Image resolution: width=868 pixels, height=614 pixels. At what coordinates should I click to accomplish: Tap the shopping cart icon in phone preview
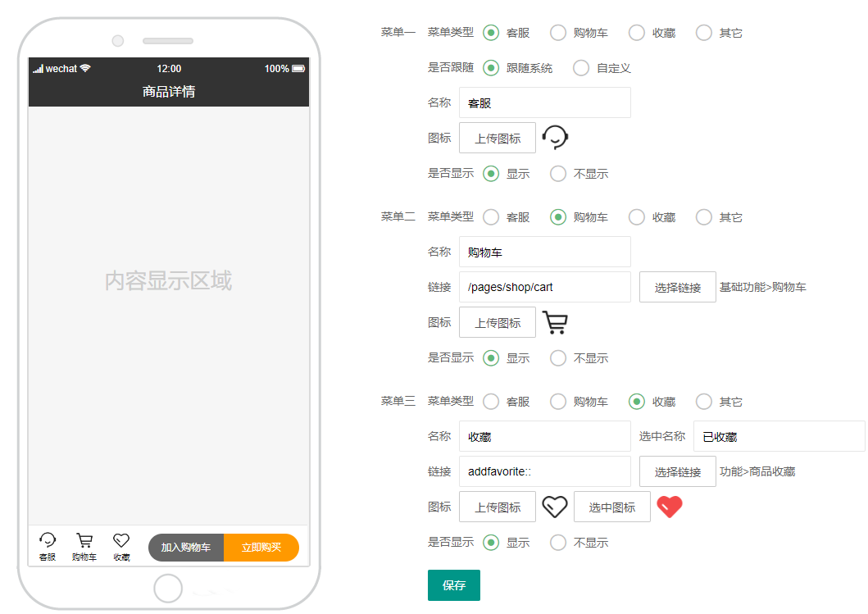click(84, 540)
